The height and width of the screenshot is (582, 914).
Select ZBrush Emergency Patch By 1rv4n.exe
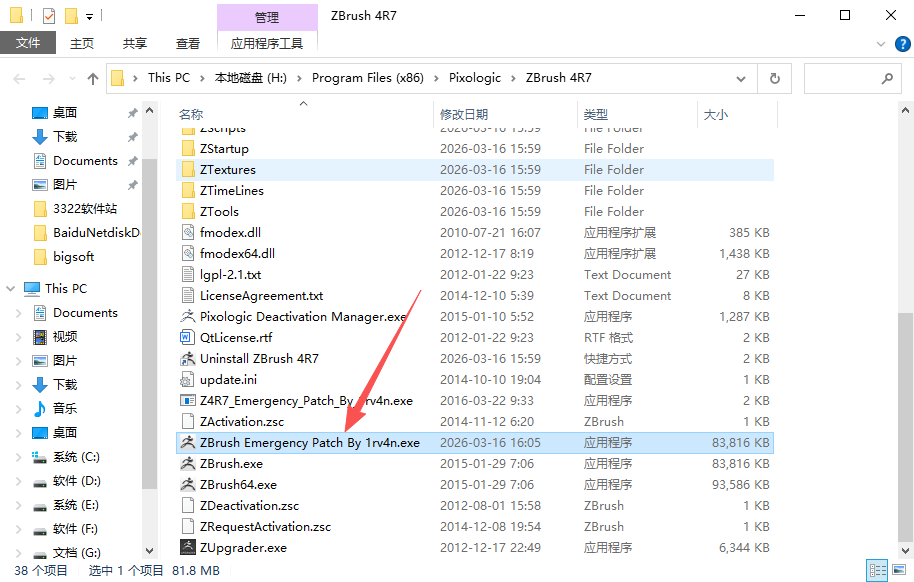475,443
